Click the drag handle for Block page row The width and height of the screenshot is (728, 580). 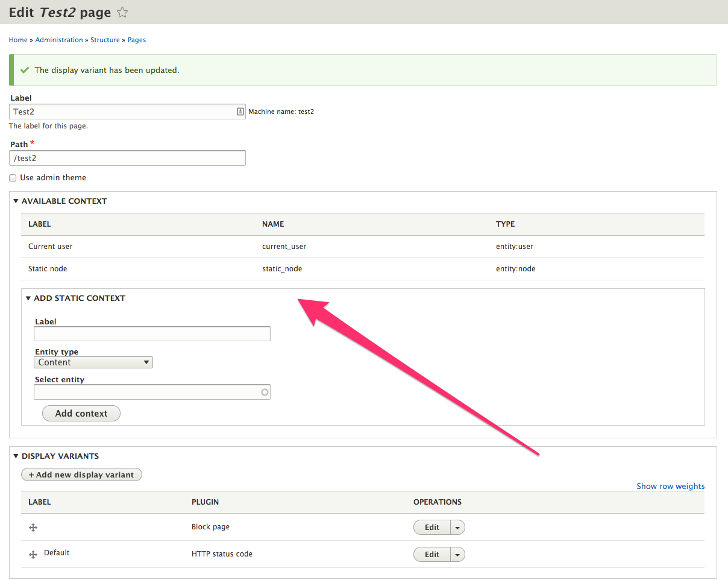pos(33,528)
